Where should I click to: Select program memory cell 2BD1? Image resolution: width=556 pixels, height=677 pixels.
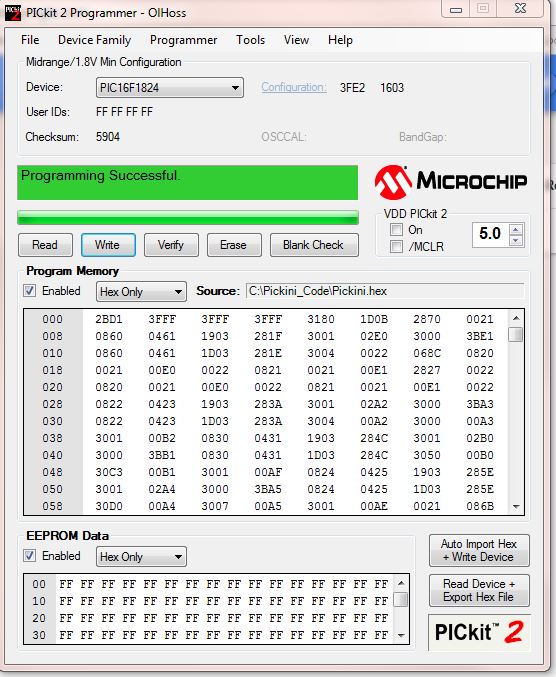(x=109, y=319)
